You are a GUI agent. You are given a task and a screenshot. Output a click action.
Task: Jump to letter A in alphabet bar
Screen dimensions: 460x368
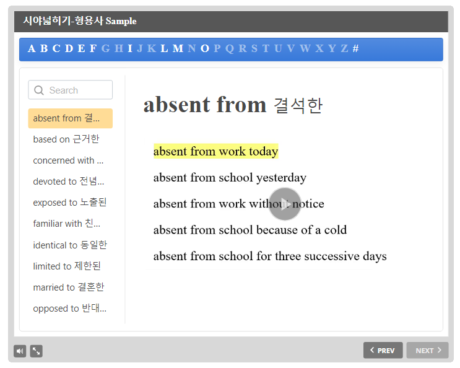tap(32, 49)
